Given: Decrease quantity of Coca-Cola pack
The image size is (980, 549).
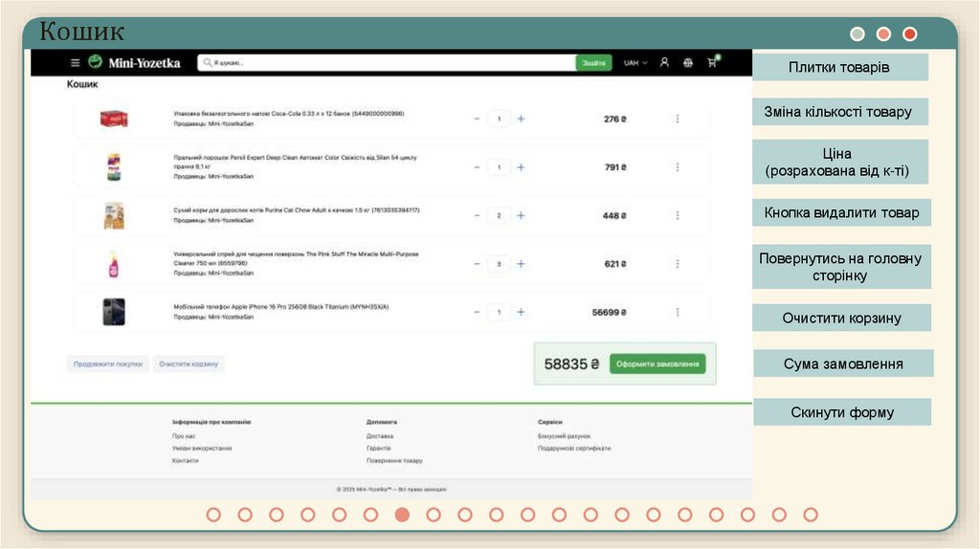Looking at the screenshot, I should (x=477, y=119).
